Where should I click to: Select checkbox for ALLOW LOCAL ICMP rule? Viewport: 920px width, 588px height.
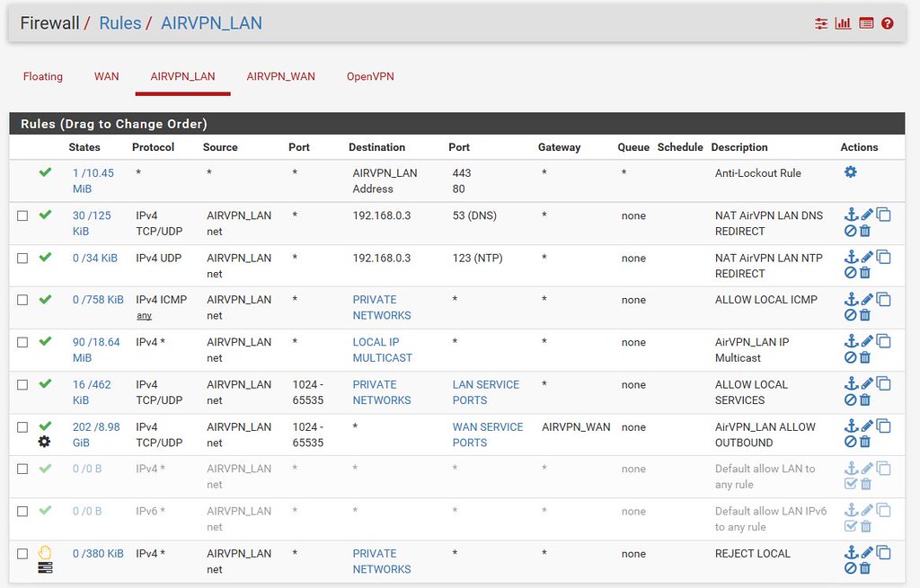(x=22, y=300)
